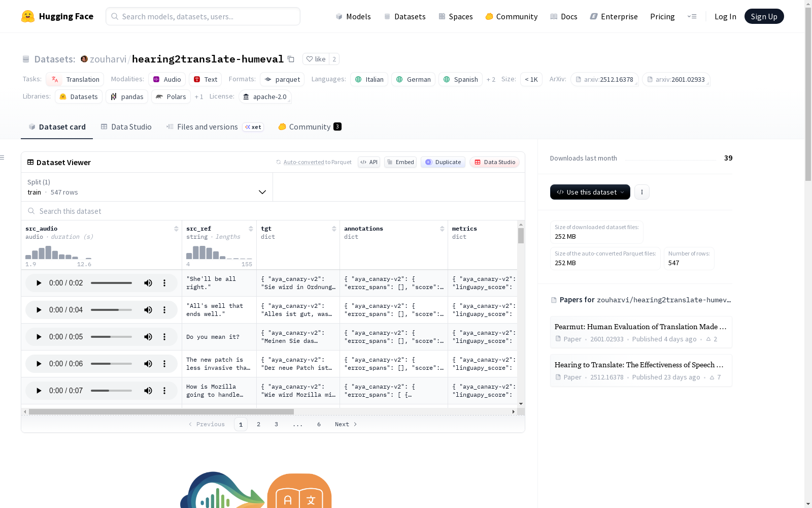Filter by the Italian language tag
Screen dimensions: 812x508
pos(369,79)
